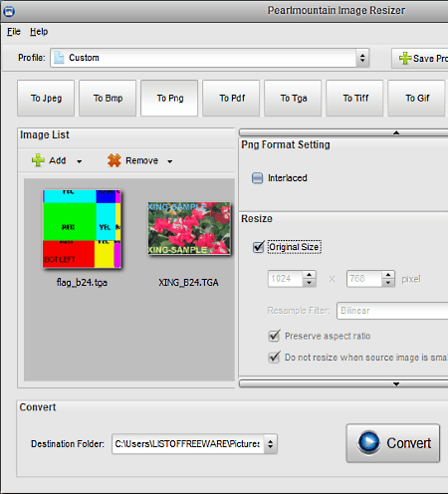448x494 pixels.
Task: Decrease the width value 1024 stepper
Action: [x=309, y=283]
